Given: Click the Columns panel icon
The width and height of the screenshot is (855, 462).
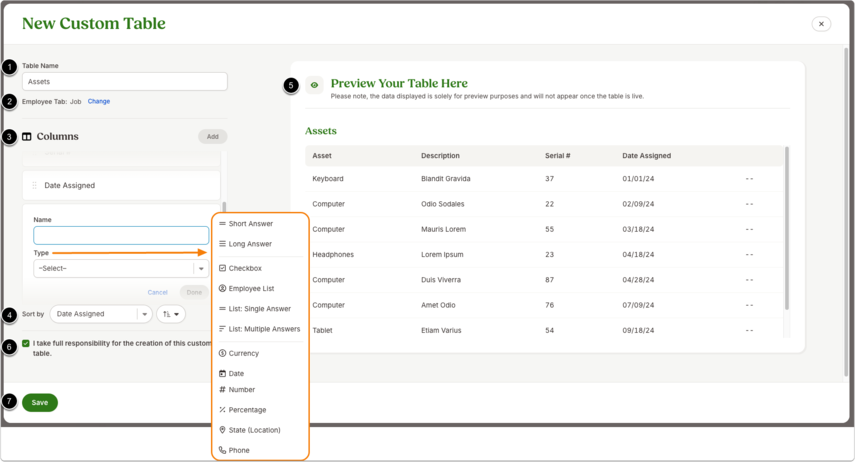Looking at the screenshot, I should coord(27,137).
